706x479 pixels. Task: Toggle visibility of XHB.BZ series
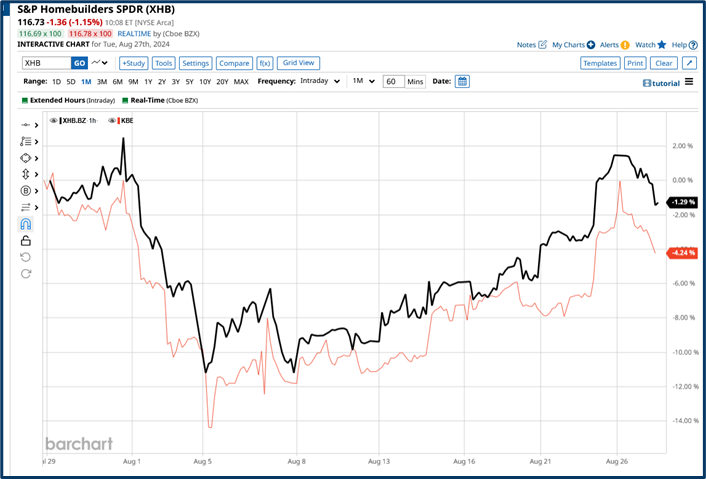54,120
